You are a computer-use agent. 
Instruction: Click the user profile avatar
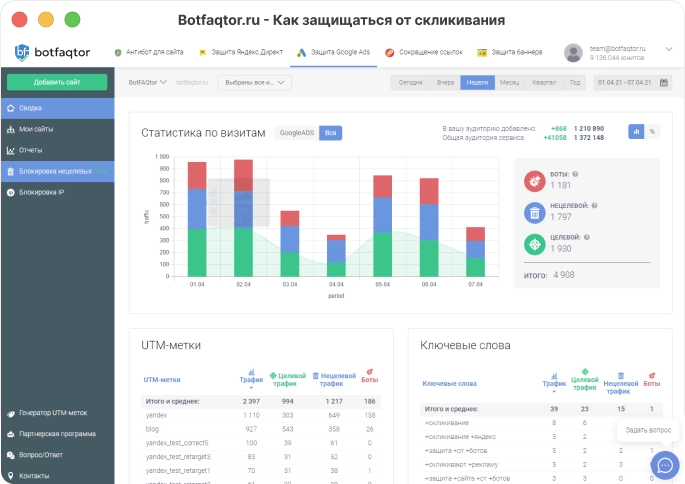coord(573,52)
